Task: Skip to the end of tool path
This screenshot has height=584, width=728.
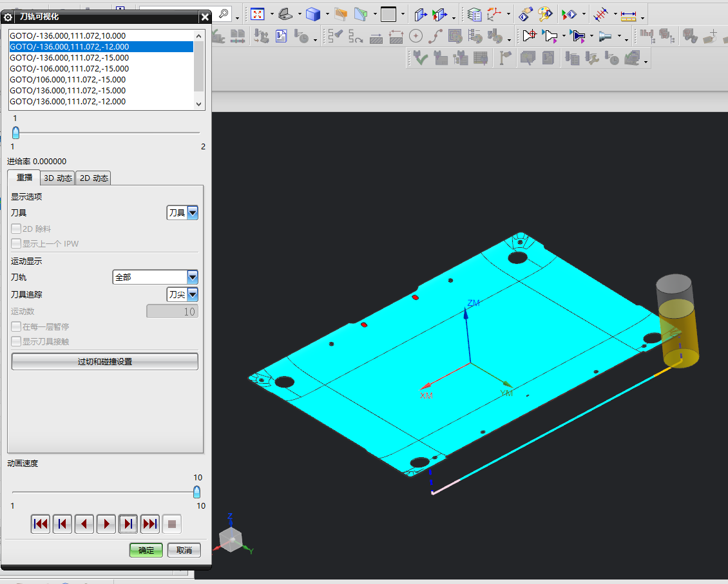Action: tap(150, 524)
